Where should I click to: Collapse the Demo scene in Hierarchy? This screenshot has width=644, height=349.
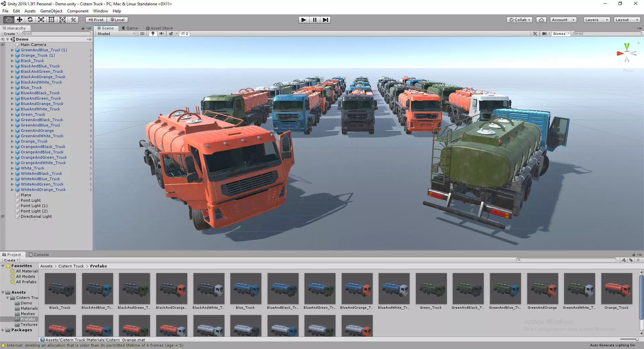coord(7,39)
